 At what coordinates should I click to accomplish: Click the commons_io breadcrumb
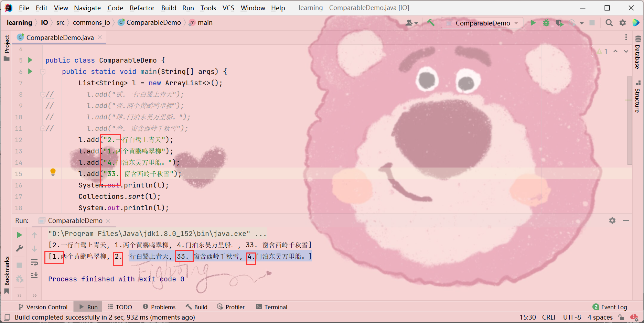click(92, 22)
